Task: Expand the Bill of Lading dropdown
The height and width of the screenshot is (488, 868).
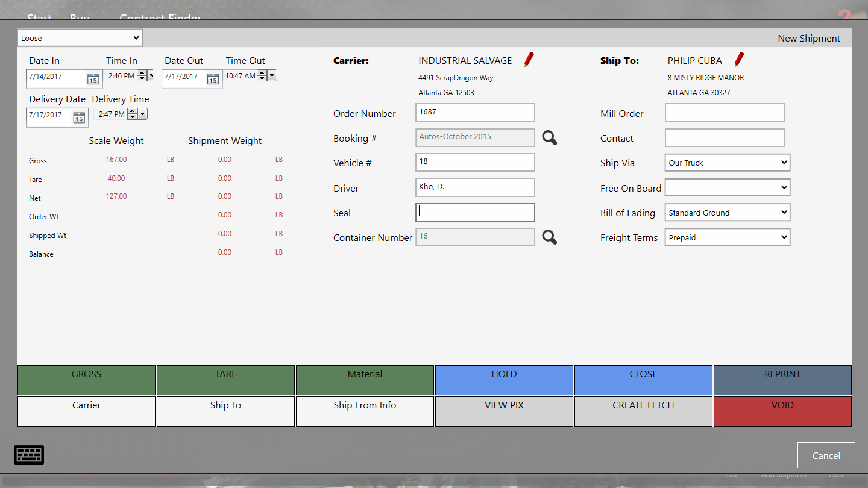Action: (x=728, y=212)
